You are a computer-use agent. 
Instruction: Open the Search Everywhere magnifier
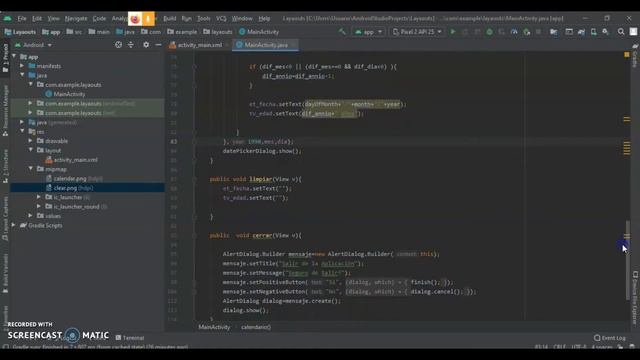pos(621,31)
